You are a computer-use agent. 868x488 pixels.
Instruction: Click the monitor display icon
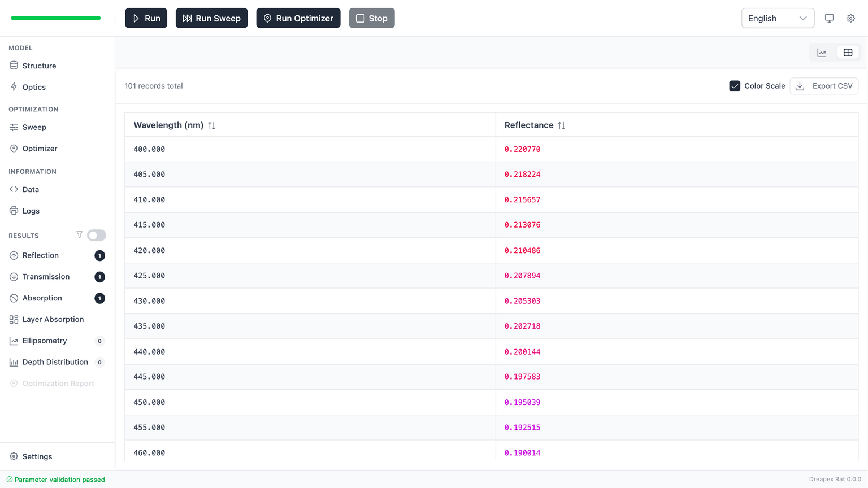(x=829, y=18)
